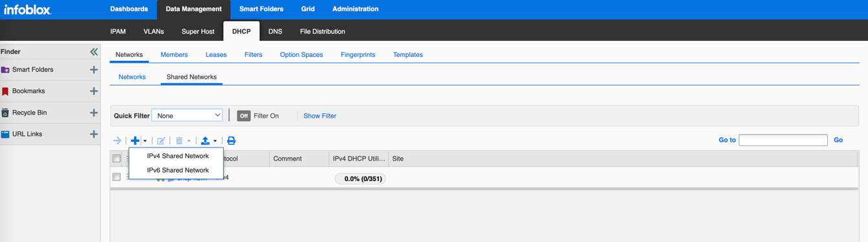Click plus icon next to URL Links
The image size is (868, 242).
coord(94,134)
